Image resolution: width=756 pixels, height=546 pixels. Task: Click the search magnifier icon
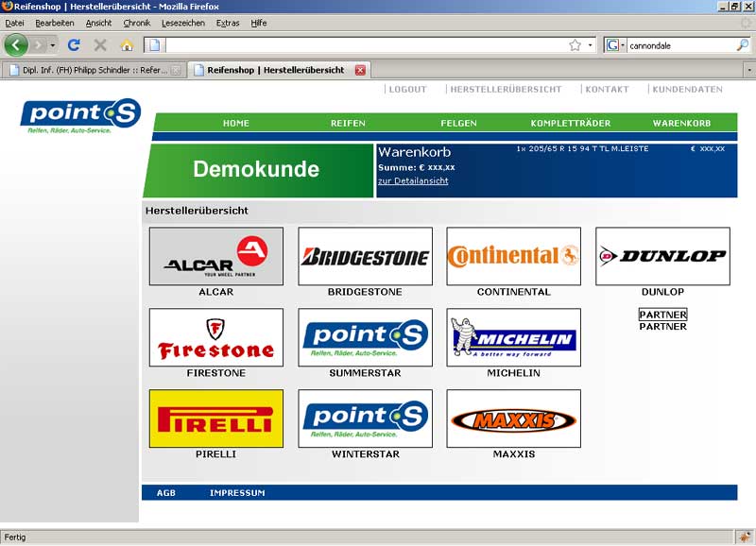tap(742, 44)
